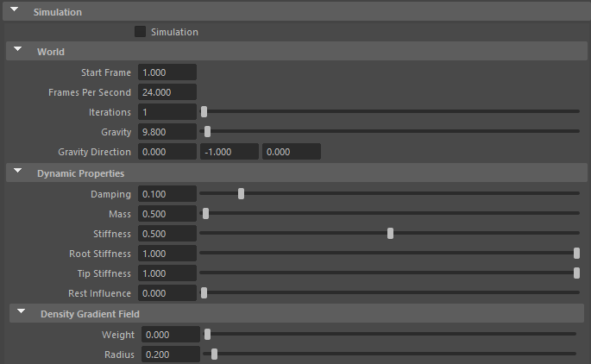The width and height of the screenshot is (591, 364).
Task: Collapse the World section arrow
Action: pos(17,52)
